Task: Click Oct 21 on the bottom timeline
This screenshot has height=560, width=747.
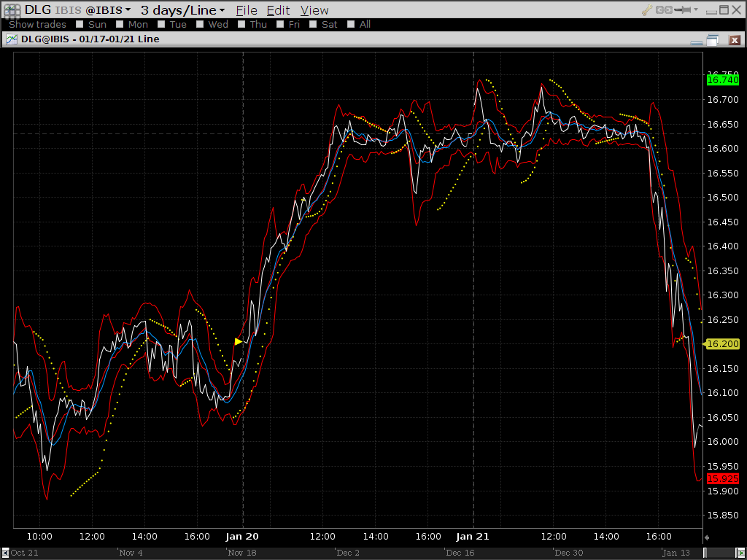Action: 24,553
